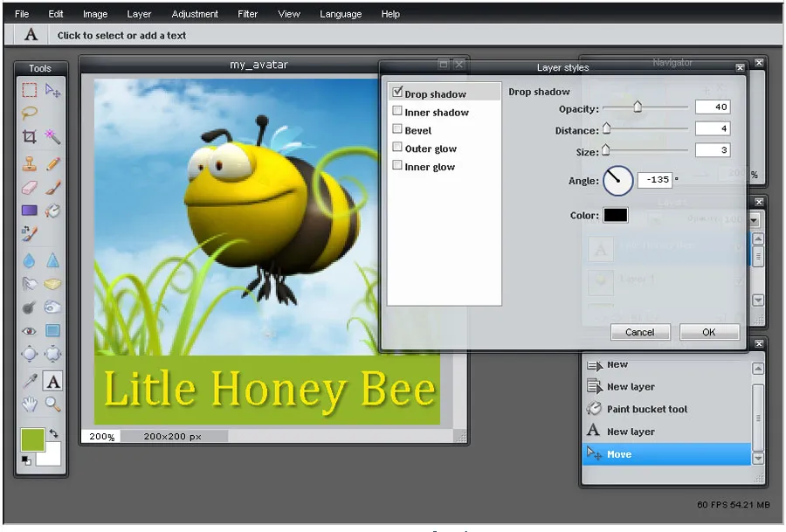Select the Color Replace tool
This screenshot has width=786, height=532.
[30, 233]
